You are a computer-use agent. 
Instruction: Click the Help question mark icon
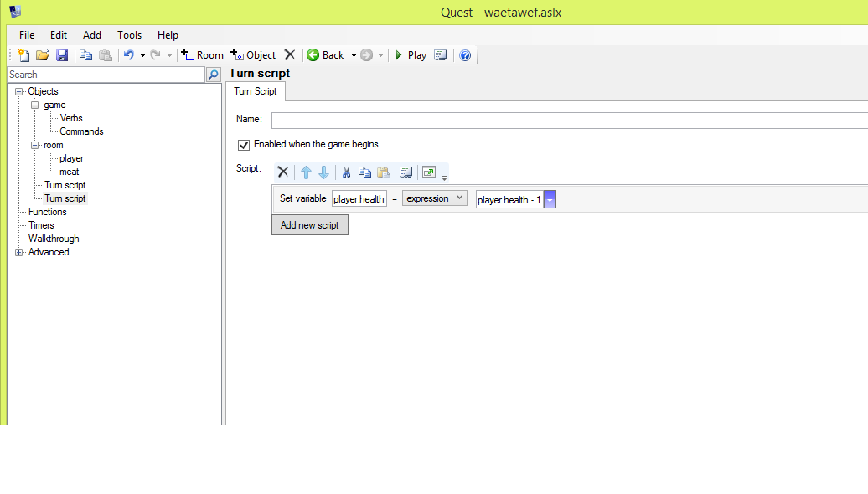465,55
